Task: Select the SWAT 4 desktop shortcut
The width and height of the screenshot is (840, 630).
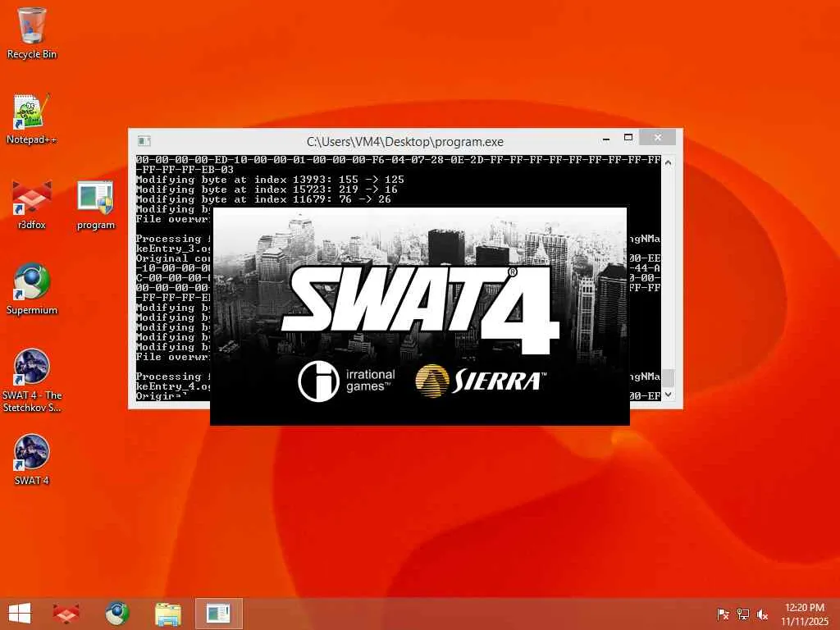Action: (x=32, y=459)
